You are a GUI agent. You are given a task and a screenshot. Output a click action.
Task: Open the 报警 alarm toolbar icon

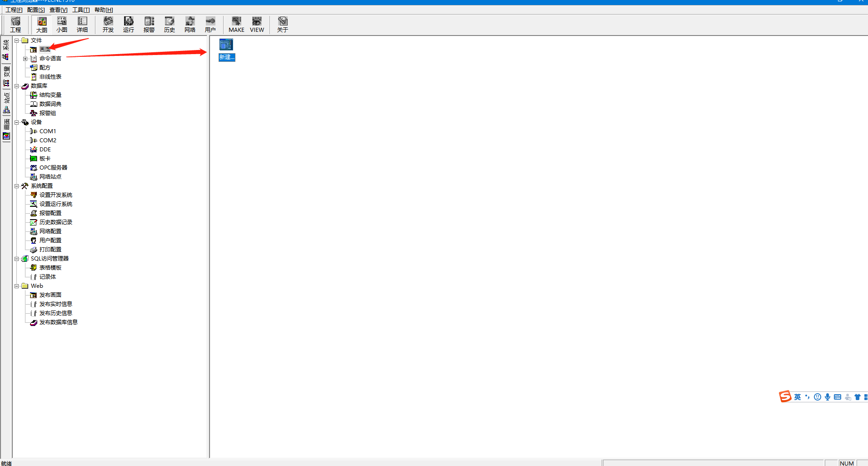149,24
